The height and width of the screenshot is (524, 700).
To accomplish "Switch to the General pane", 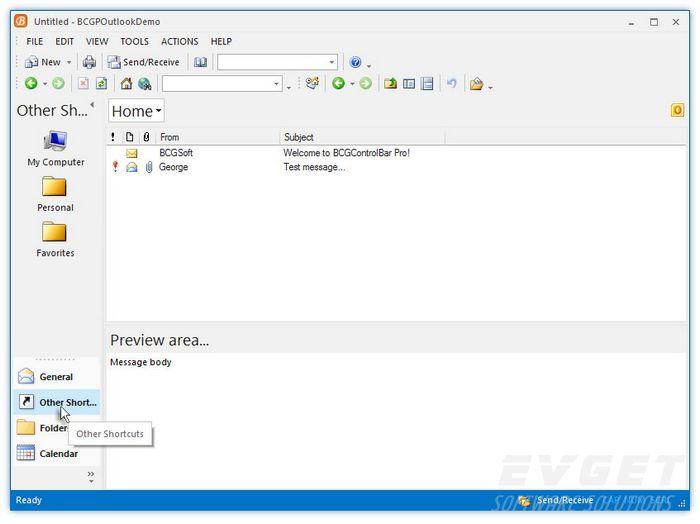I will point(57,377).
